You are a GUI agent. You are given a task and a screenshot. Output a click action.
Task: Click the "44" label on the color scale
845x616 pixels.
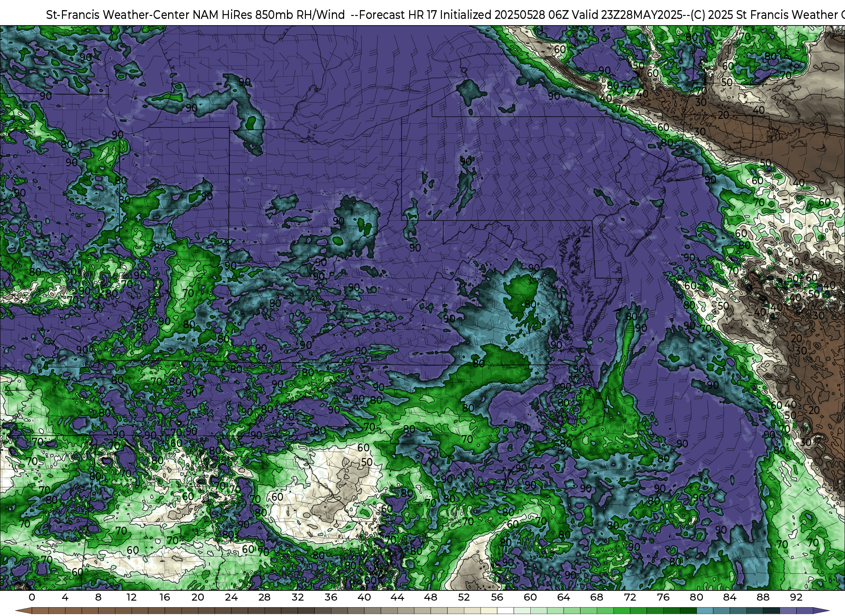(397, 597)
